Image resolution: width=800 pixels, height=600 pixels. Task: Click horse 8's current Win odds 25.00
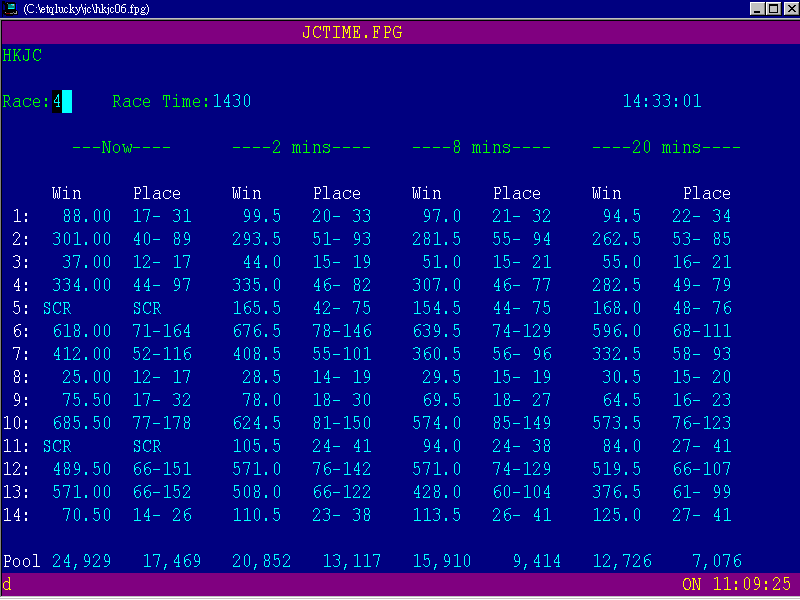pyautogui.click(x=87, y=377)
